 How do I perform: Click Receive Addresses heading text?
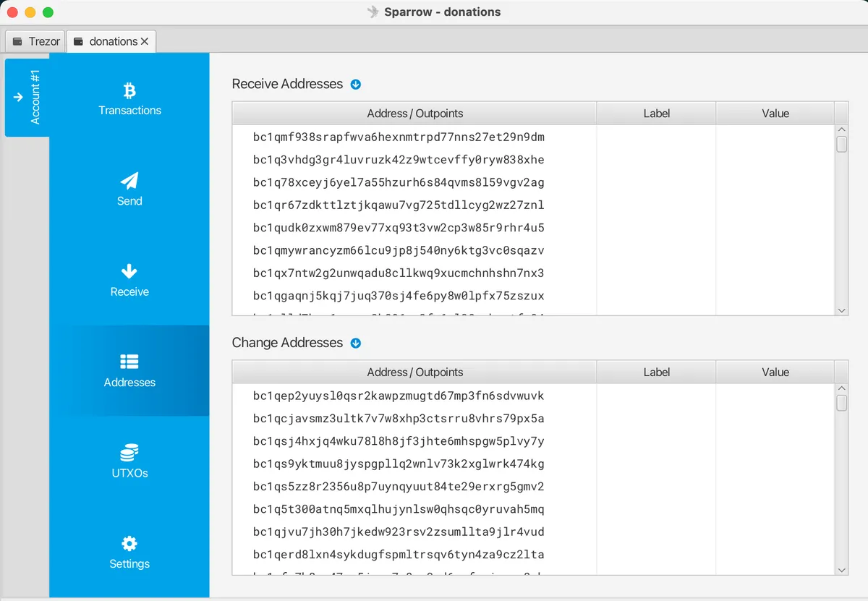[x=287, y=84]
